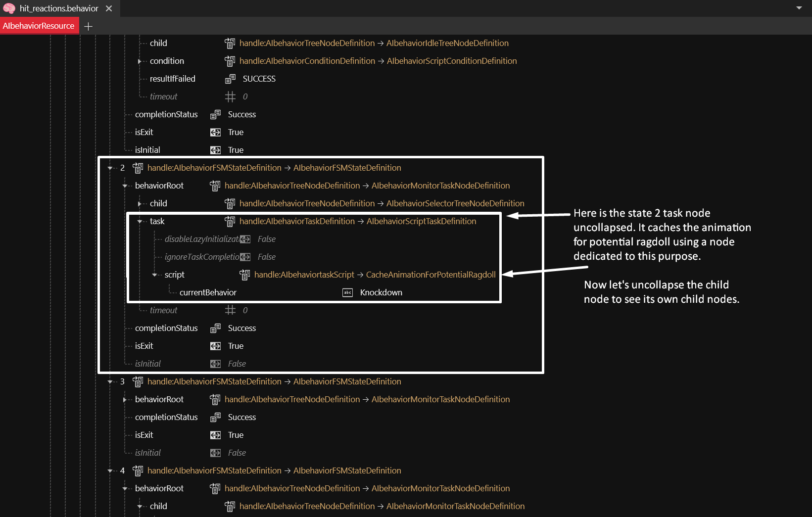Viewport: 812px width, 517px height.
Task: Click enum icon beside resultIfFailed SUCCESS
Action: [x=230, y=79]
